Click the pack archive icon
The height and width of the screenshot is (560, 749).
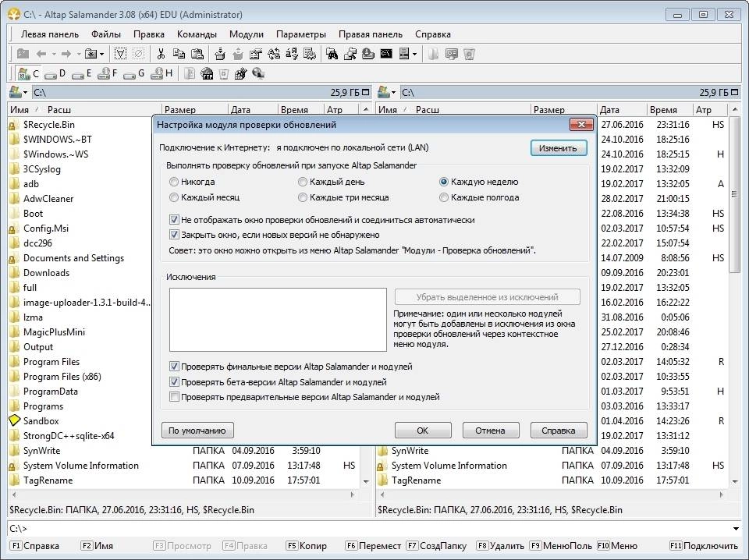click(x=220, y=54)
